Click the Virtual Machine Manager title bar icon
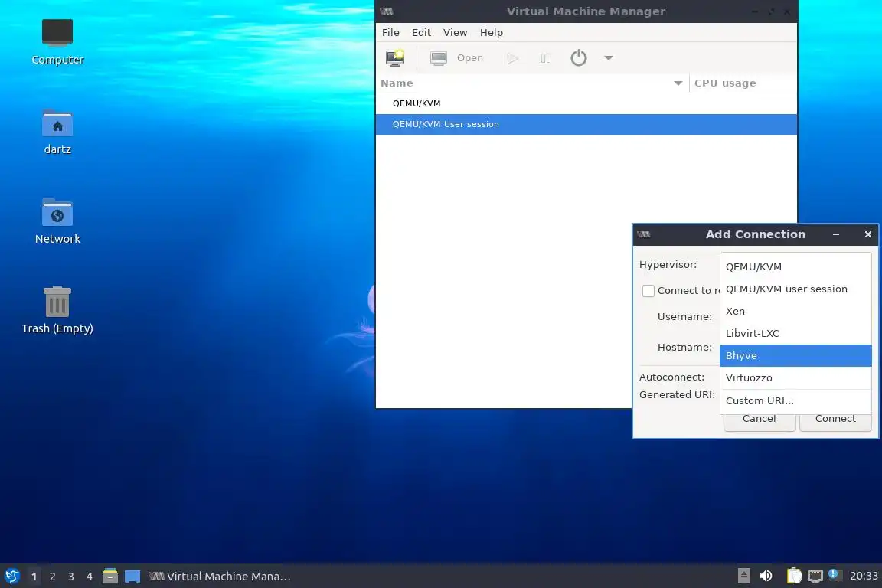Image resolution: width=882 pixels, height=588 pixels. click(387, 11)
